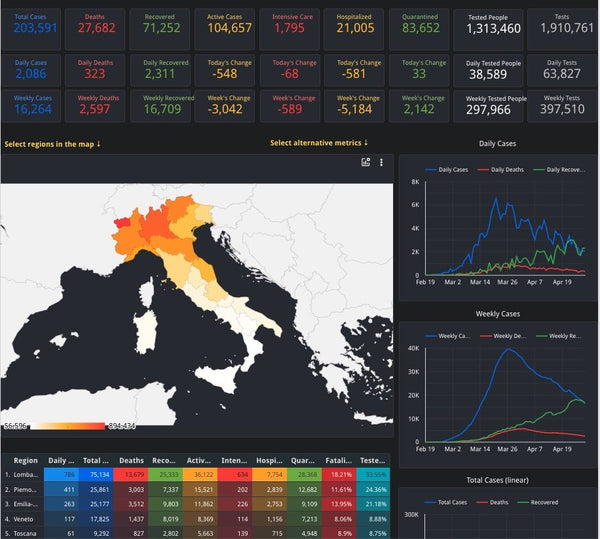Click Piemonte fatality cell 11.61%
This screenshot has width=600, height=539.
pos(339,489)
